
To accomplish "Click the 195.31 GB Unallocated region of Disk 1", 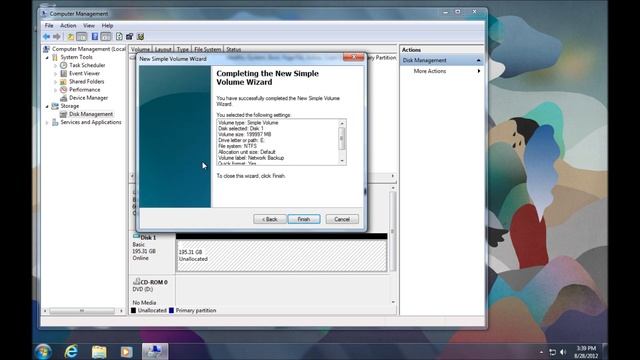I will point(282,256).
